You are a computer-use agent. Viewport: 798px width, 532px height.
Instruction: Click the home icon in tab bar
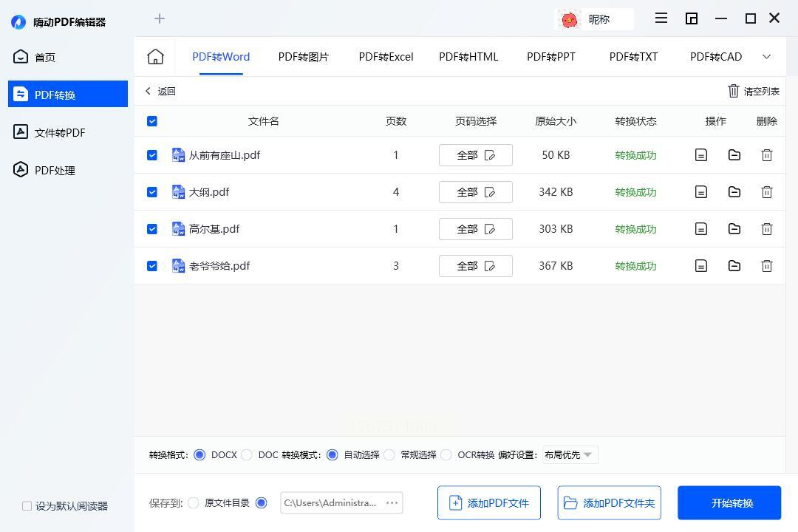tap(155, 57)
